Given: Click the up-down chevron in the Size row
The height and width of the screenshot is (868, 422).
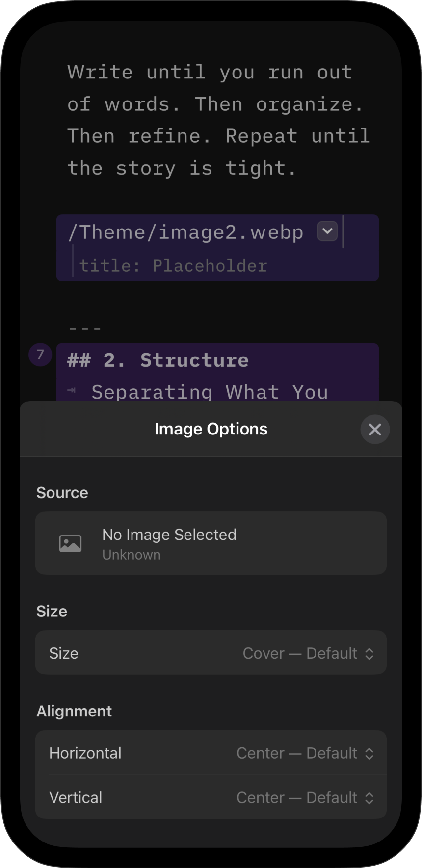Looking at the screenshot, I should tap(369, 653).
